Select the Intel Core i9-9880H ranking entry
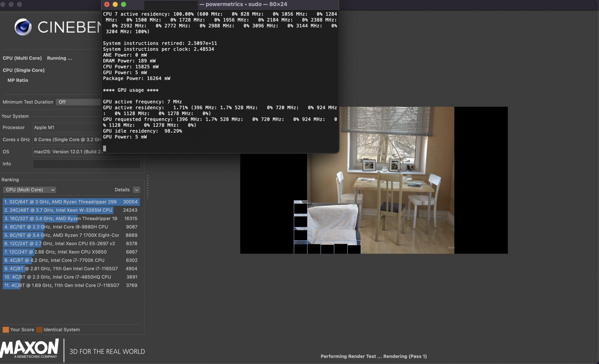The height and width of the screenshot is (364, 599). pyautogui.click(x=71, y=227)
